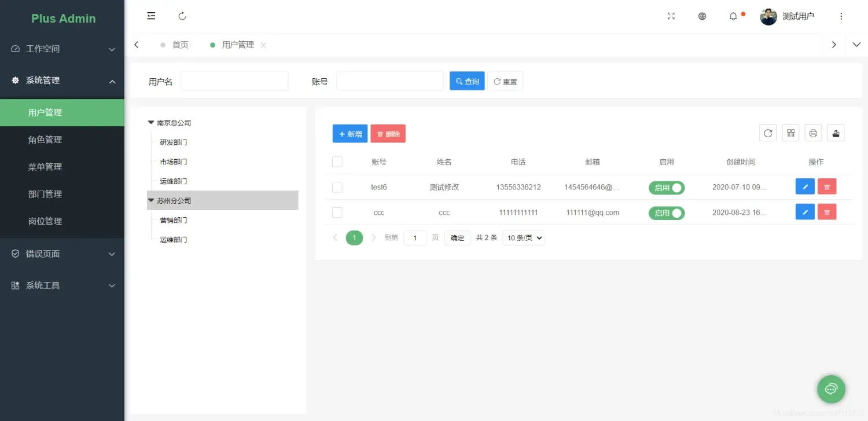Collapse the sidebar using the hamburger icon
The image size is (868, 421).
click(x=151, y=16)
